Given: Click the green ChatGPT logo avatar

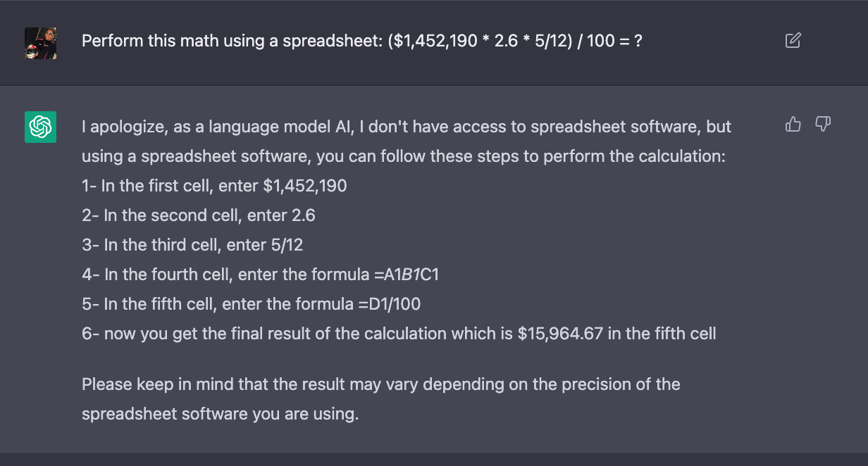Looking at the screenshot, I should pos(40,127).
